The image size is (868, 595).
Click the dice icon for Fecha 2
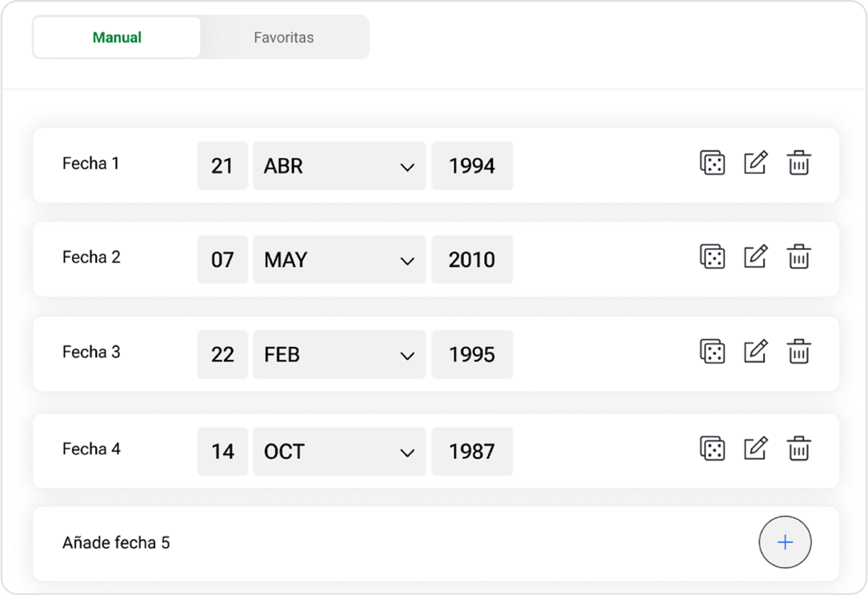[712, 257]
